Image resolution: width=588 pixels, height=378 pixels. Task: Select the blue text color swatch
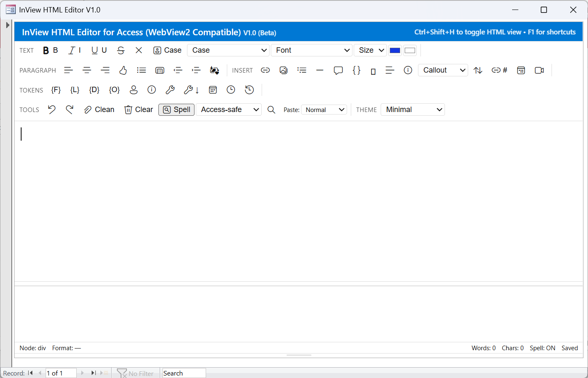tap(395, 50)
